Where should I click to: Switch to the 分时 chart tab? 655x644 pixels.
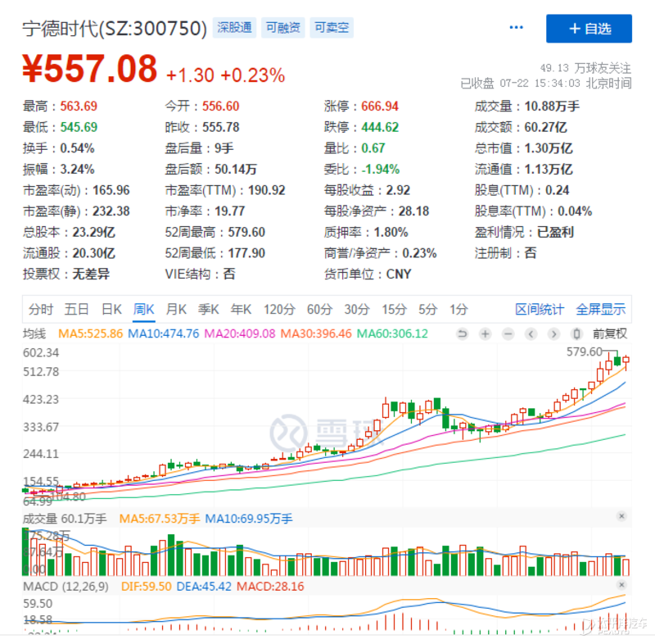coord(40,310)
